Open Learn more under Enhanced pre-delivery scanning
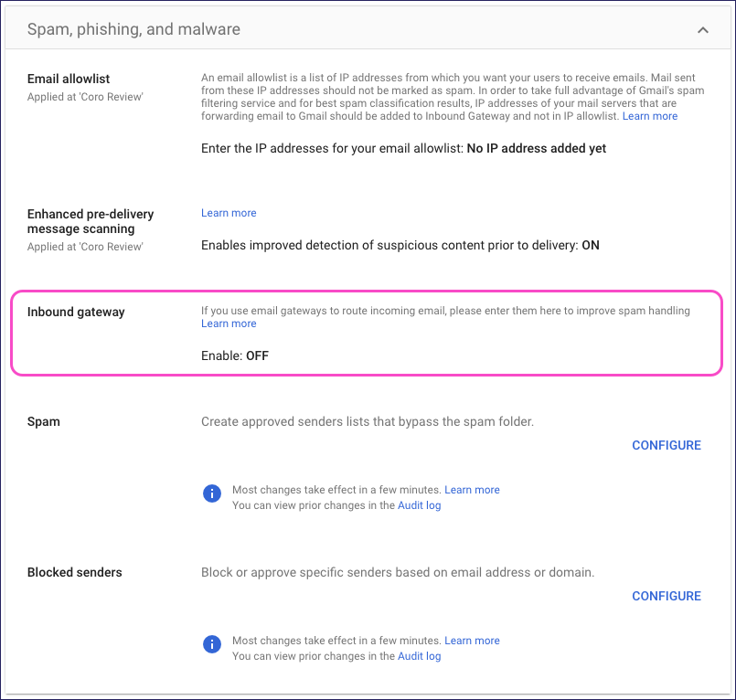 click(229, 213)
